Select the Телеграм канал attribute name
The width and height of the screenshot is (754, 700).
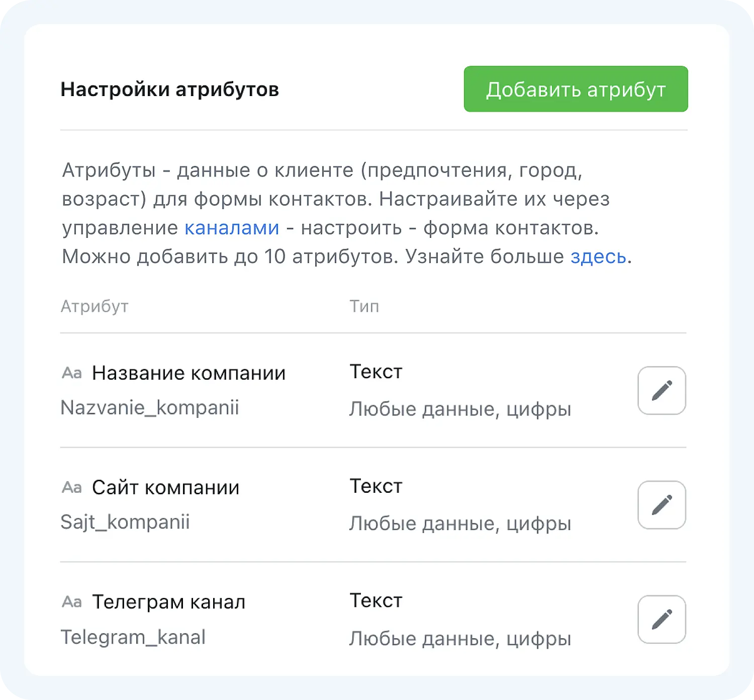168,602
